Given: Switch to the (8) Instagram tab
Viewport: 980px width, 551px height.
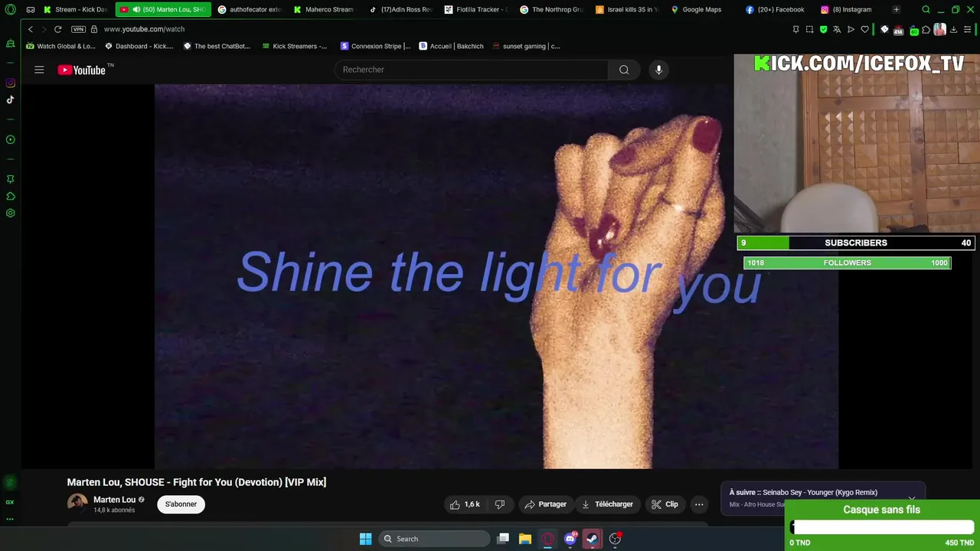Looking at the screenshot, I should coord(851,10).
